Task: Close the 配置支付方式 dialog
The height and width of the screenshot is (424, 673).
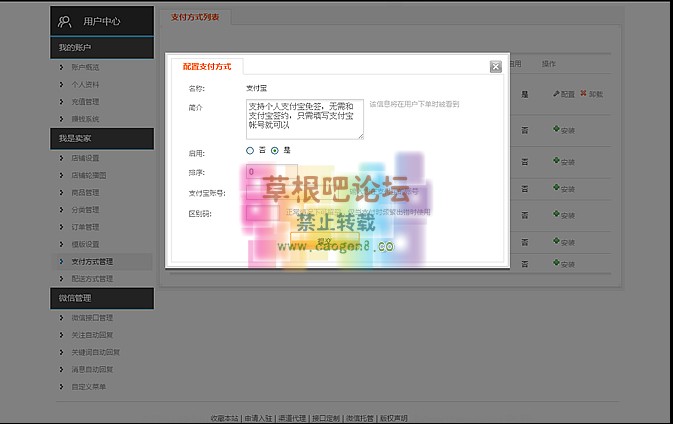Action: coord(495,67)
